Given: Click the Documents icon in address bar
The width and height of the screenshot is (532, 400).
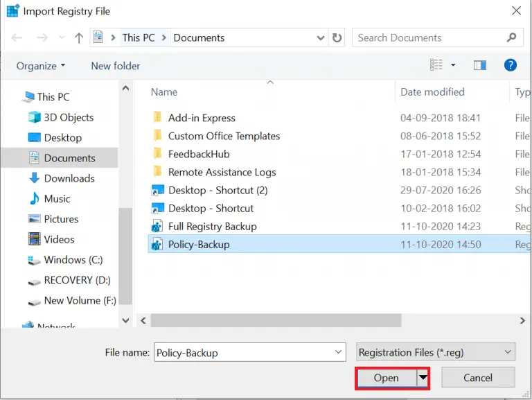Looking at the screenshot, I should tap(98, 37).
